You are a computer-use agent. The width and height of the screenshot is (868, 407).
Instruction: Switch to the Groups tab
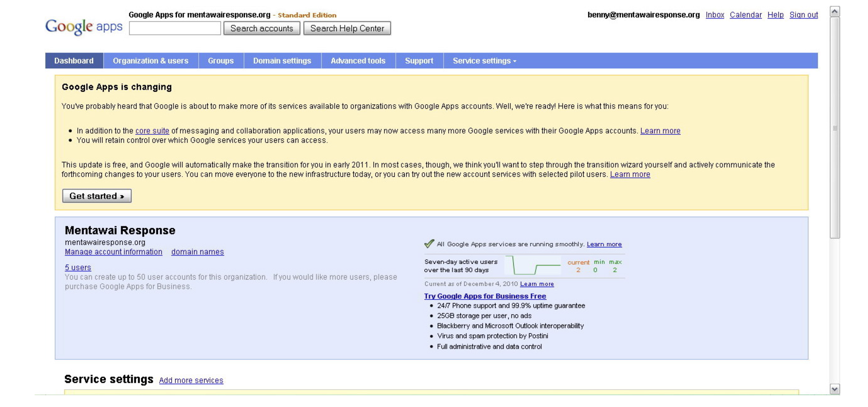click(221, 61)
